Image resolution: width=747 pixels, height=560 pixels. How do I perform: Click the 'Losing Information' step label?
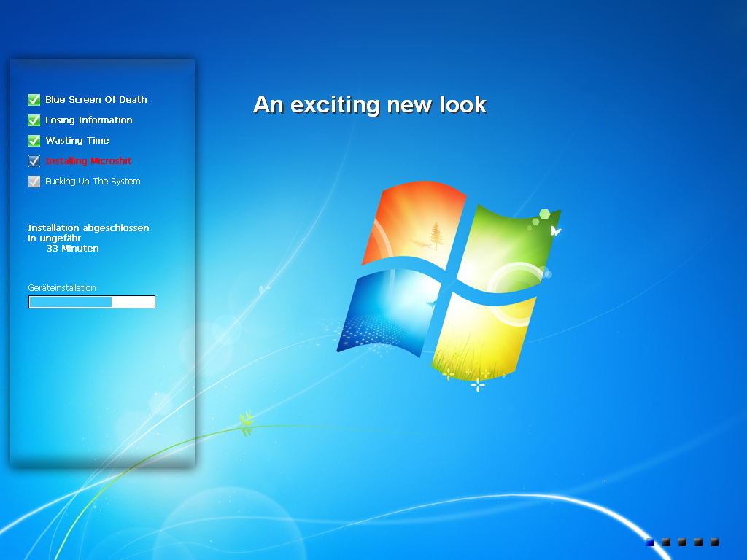click(x=88, y=120)
